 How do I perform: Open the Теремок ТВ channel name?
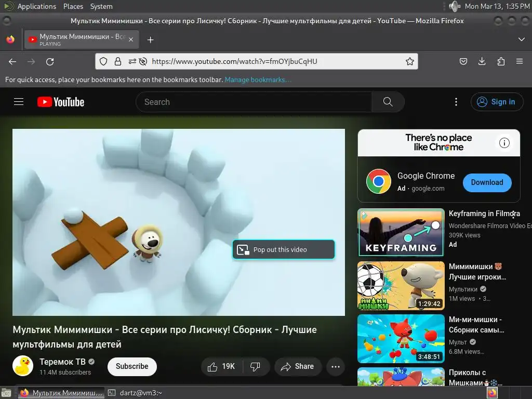62,362
